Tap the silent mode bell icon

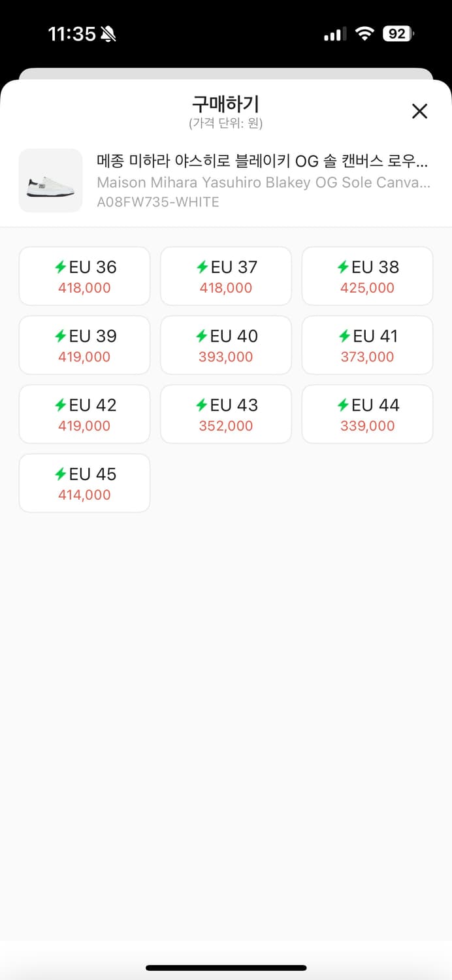[x=108, y=34]
